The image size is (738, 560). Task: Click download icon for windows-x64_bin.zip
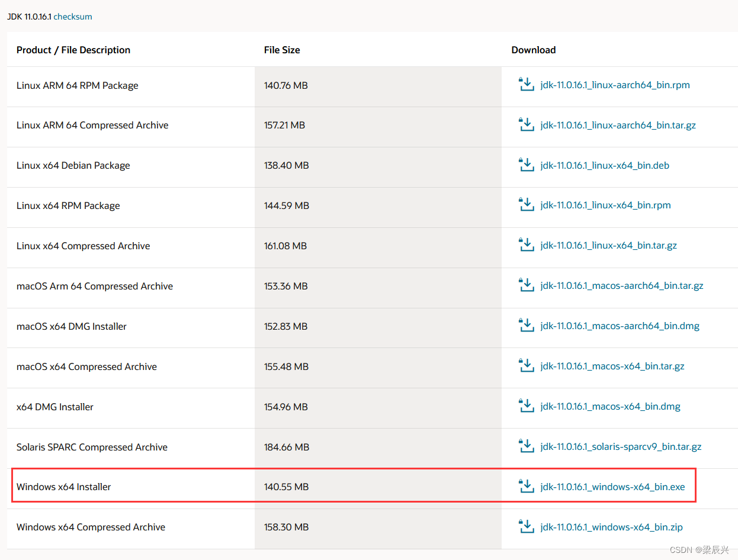(x=526, y=526)
